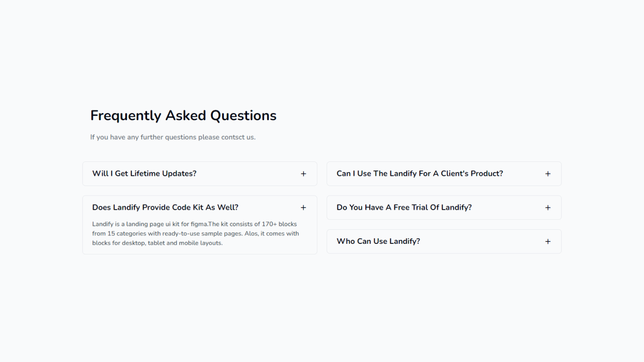Click plus icon beside Code Kit question
Image resolution: width=644 pixels, height=362 pixels.
[x=303, y=208]
